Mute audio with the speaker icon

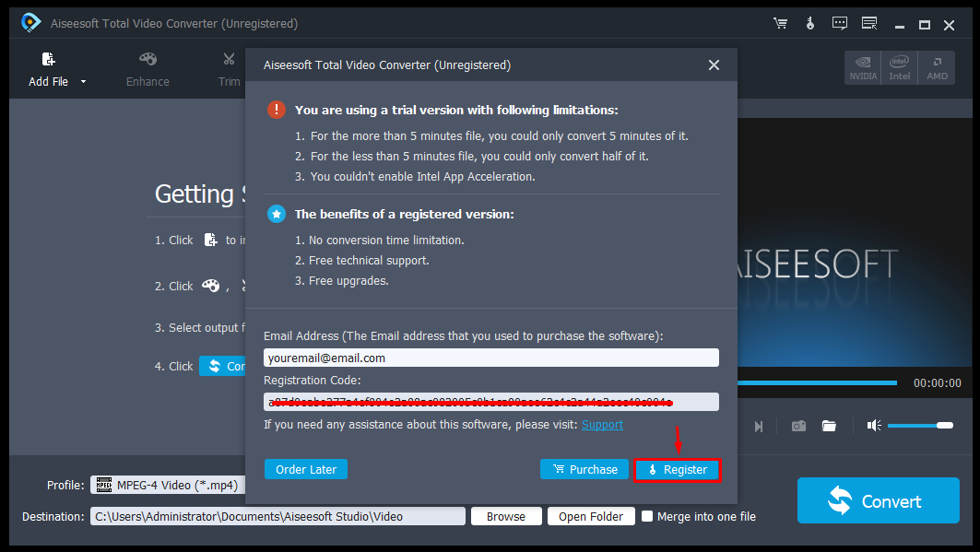[874, 426]
